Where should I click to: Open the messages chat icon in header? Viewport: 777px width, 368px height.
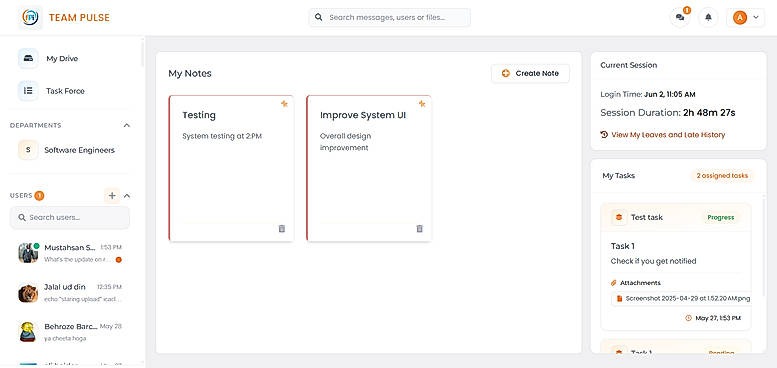[x=680, y=17]
